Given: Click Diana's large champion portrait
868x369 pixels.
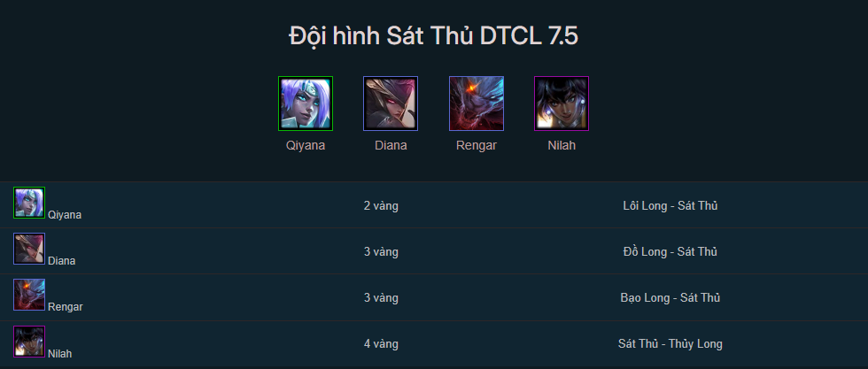Looking at the screenshot, I should point(391,104).
